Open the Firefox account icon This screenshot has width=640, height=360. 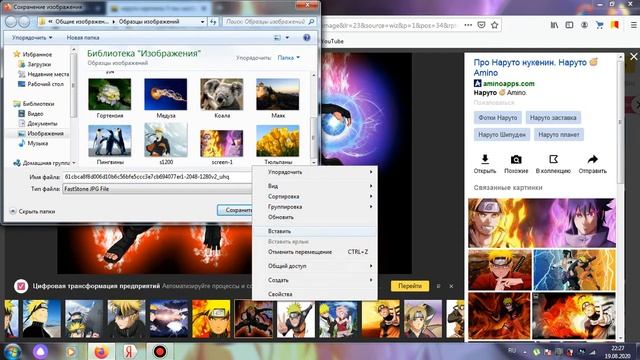584,25
